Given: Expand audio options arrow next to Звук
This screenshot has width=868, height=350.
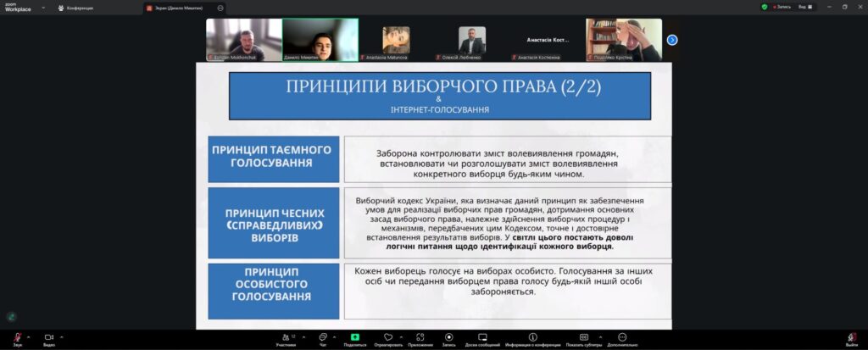Looking at the screenshot, I should point(30,336).
